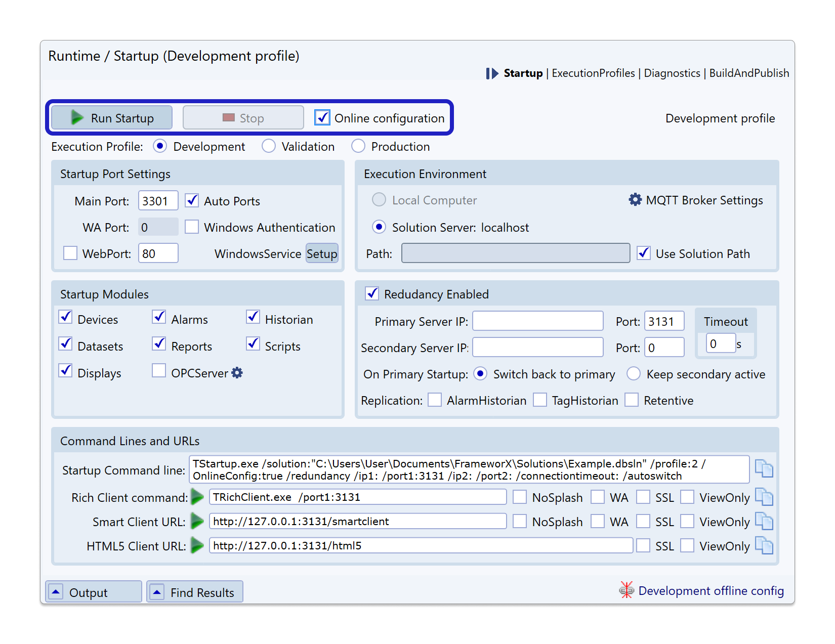Launch Smart Client URL green arrow

coord(197,521)
